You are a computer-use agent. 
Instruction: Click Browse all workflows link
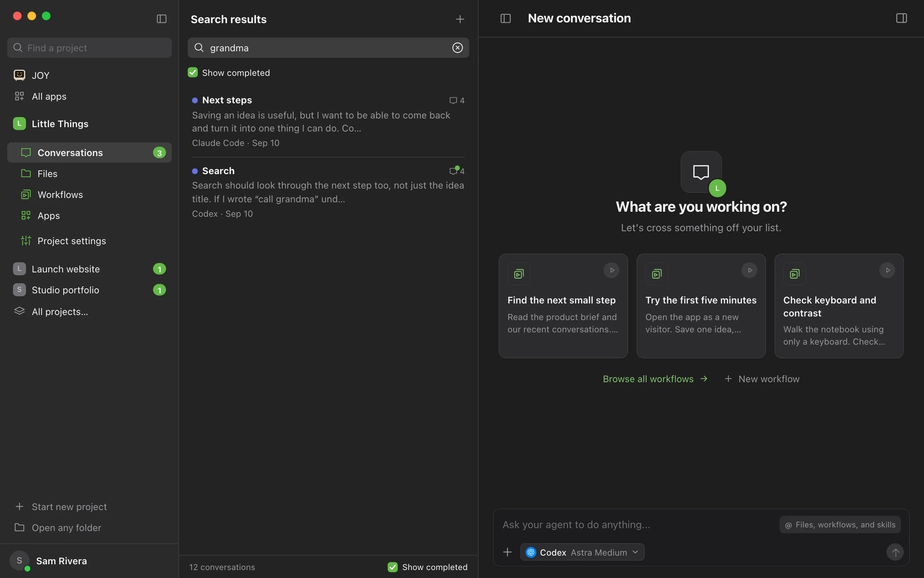tap(655, 379)
